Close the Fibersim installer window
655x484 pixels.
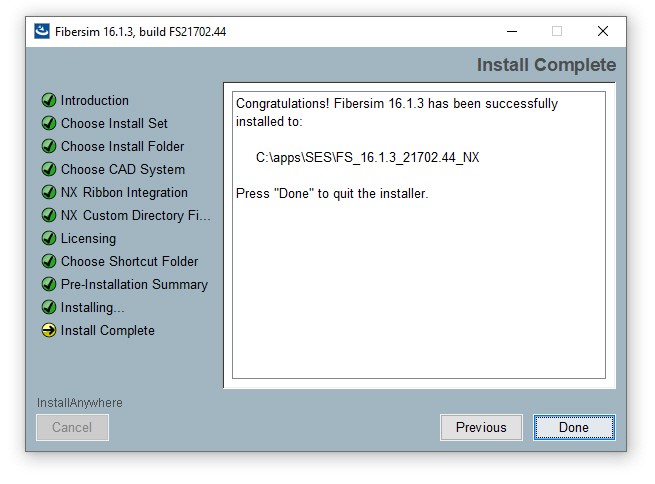(x=603, y=31)
